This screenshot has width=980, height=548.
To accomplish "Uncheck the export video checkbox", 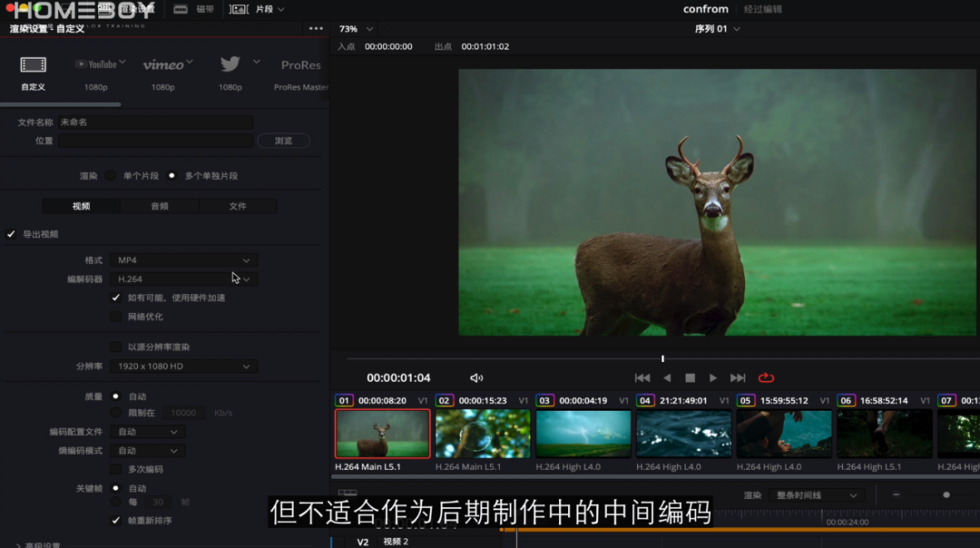I will tap(12, 234).
